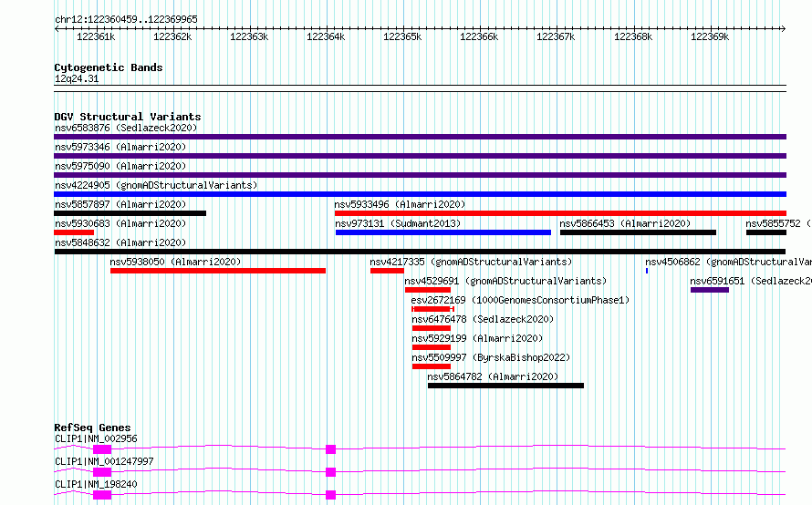
Task: Select the black bar for nsv5864782
Action: 506,386
